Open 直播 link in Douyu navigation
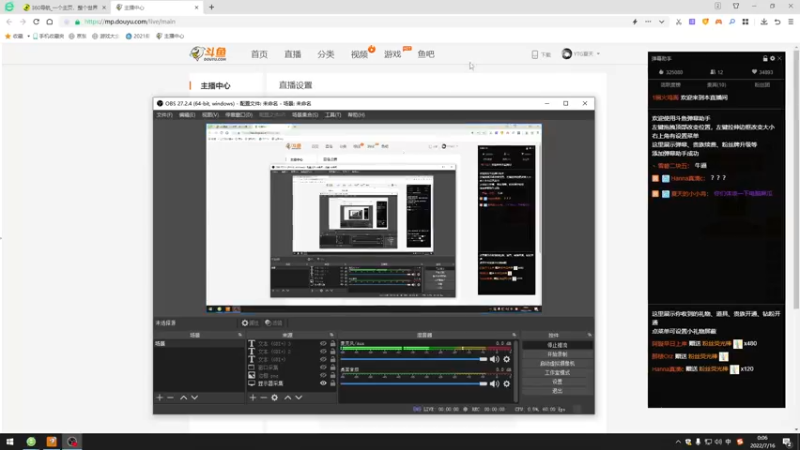800x450 pixels. 293,54
